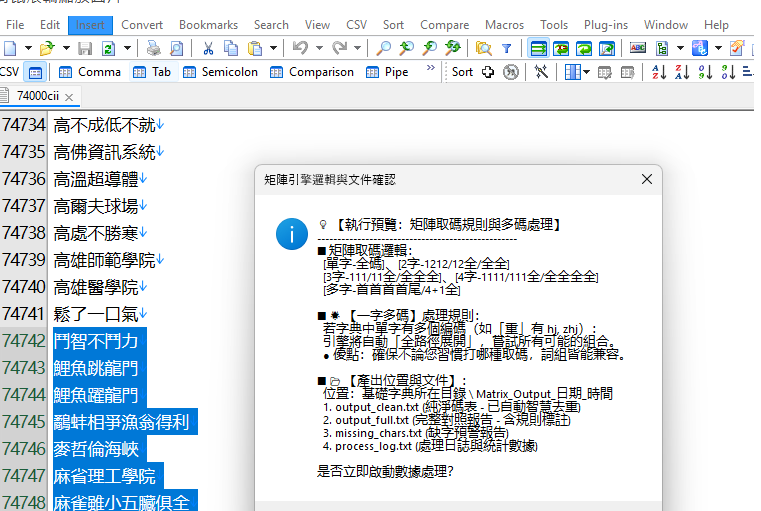
Task: Click the Spell check ABC icon
Action: pos(637,47)
